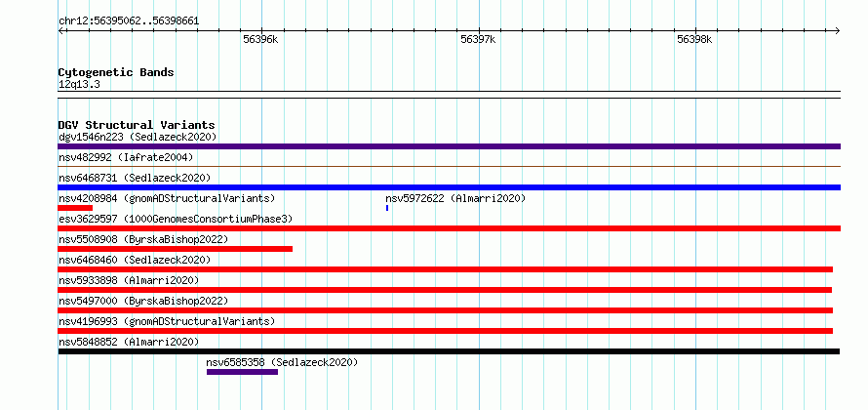Image resolution: width=868 pixels, height=410 pixels.
Task: Click the 12q13.3 cytogenetic band line
Action: click(449, 95)
